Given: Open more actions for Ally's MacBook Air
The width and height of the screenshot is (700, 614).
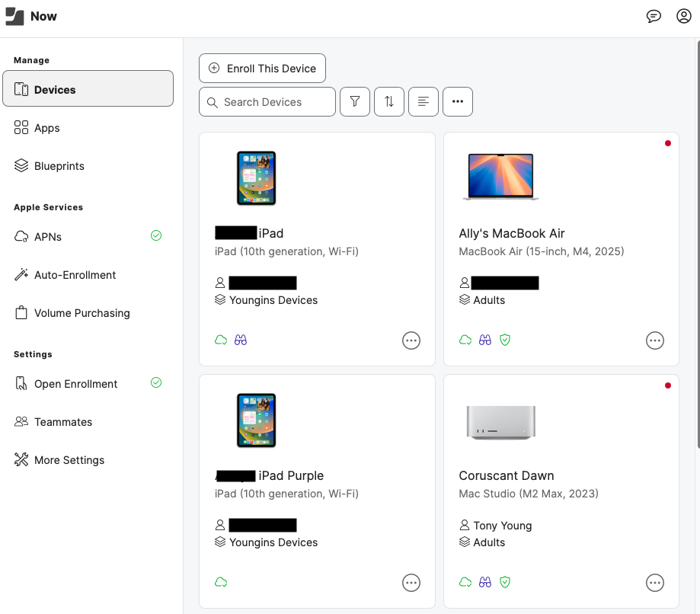Looking at the screenshot, I should pyautogui.click(x=655, y=341).
